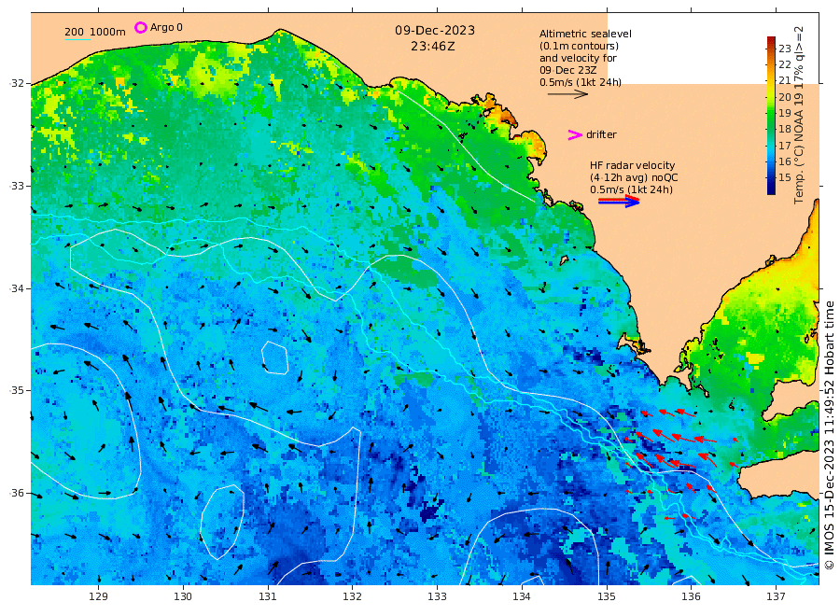Screen dimensions: 840x616
Task: Click longitude label 133 on the bottom axis
Action: click(437, 596)
